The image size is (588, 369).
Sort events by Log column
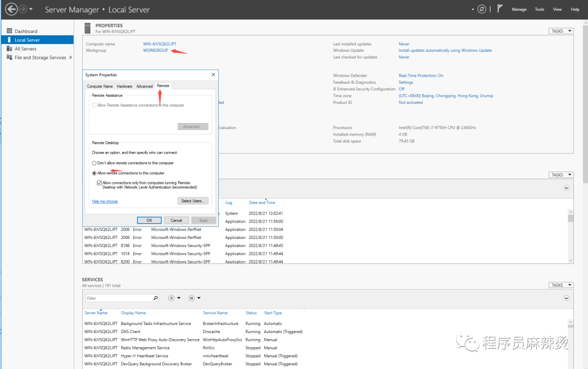pos(229,202)
